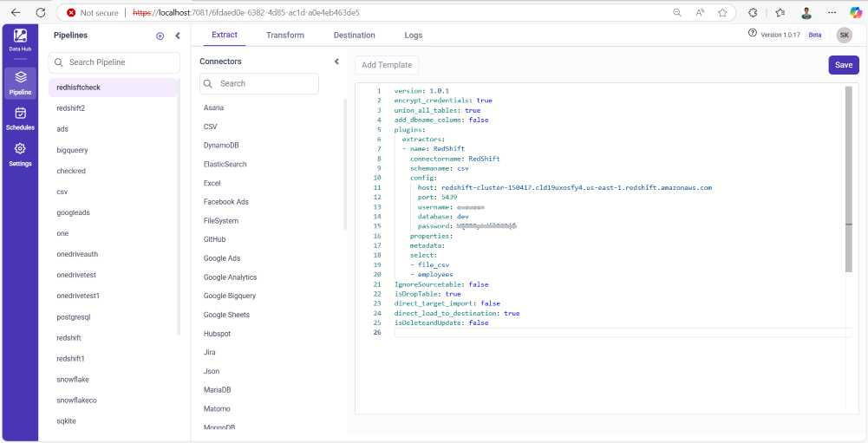Click the Save button
Viewport: 868px width, 443px height.
click(x=844, y=65)
